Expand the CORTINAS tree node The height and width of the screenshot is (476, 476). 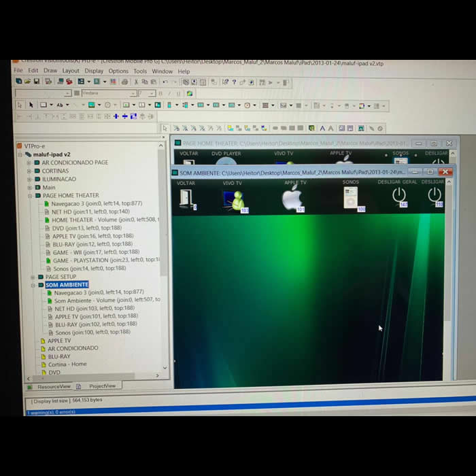click(29, 171)
